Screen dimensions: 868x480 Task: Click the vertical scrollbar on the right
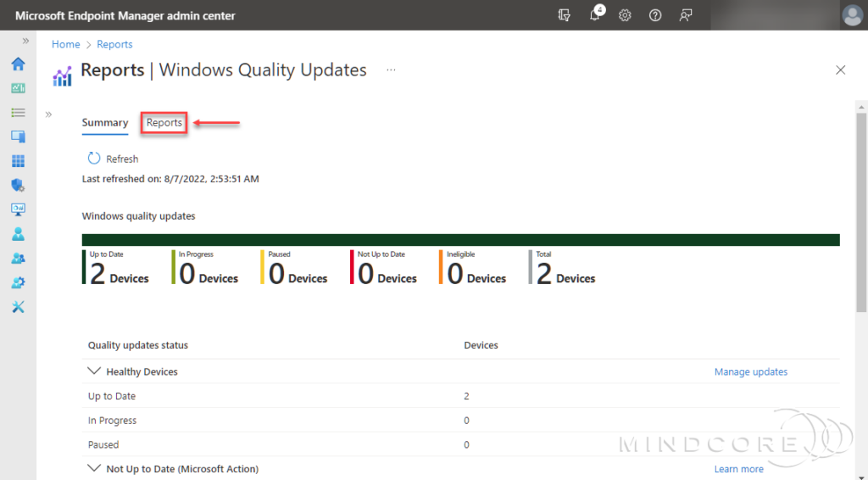click(861, 212)
